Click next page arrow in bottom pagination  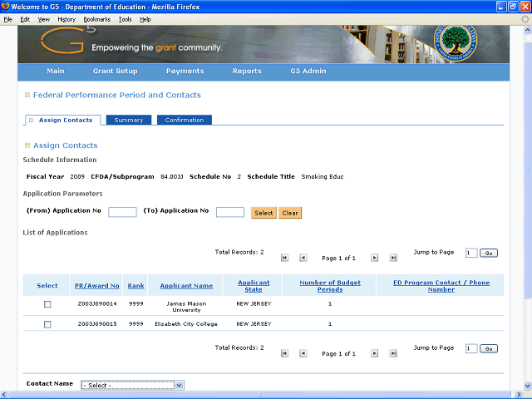(374, 353)
